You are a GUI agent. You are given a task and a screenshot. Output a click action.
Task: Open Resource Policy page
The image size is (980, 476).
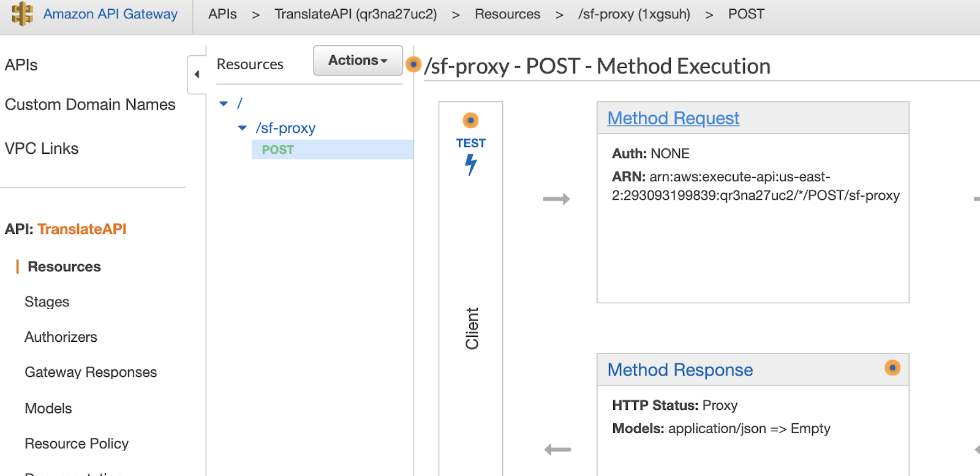(x=77, y=444)
